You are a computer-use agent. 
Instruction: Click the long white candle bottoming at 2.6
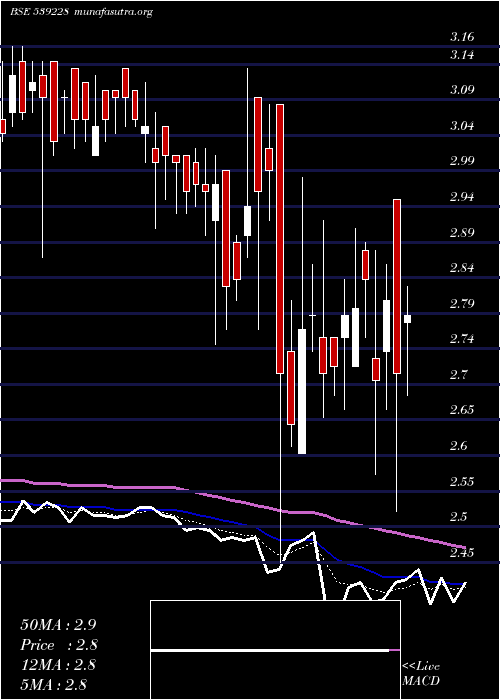(x=302, y=392)
